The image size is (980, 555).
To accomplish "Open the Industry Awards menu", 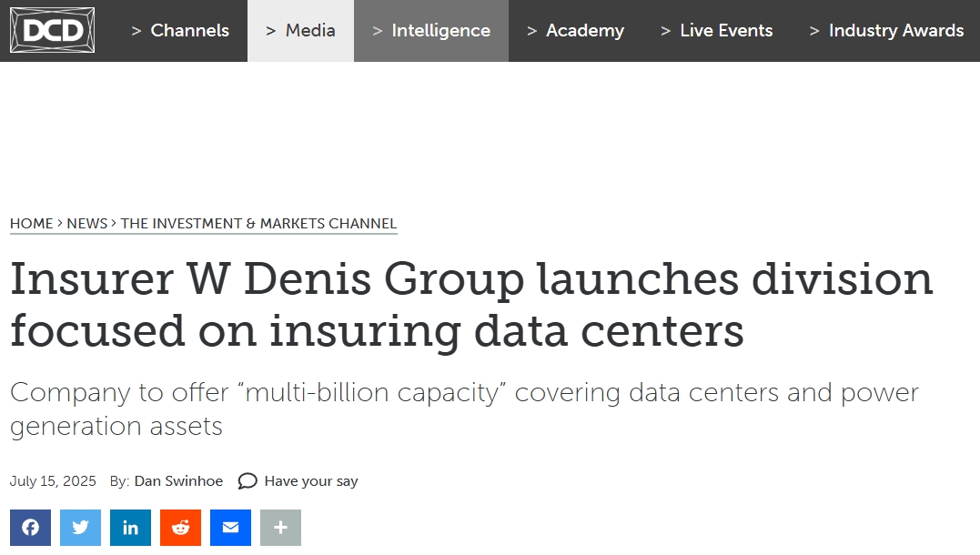I will point(886,31).
